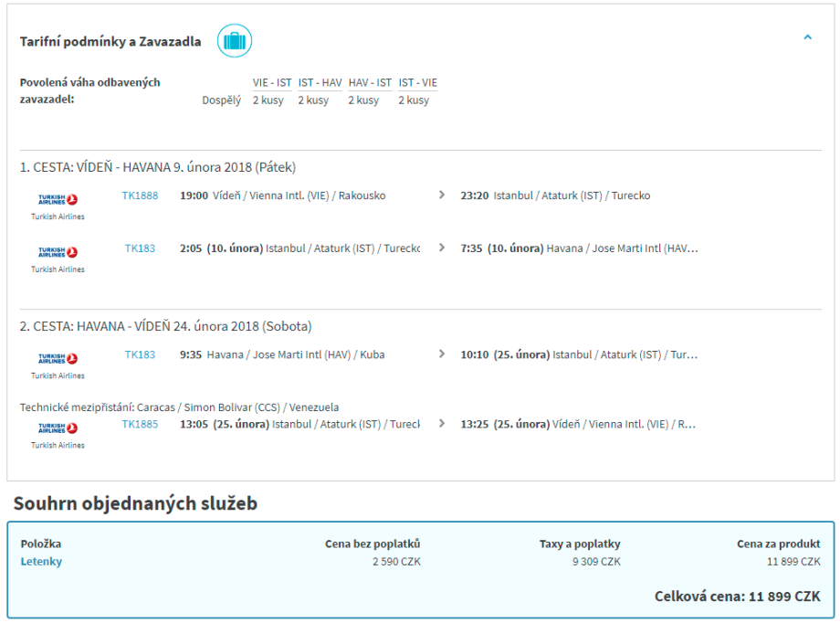
Task: Collapse the Tarifní podmínky a Zavazadla section
Action: (x=807, y=38)
